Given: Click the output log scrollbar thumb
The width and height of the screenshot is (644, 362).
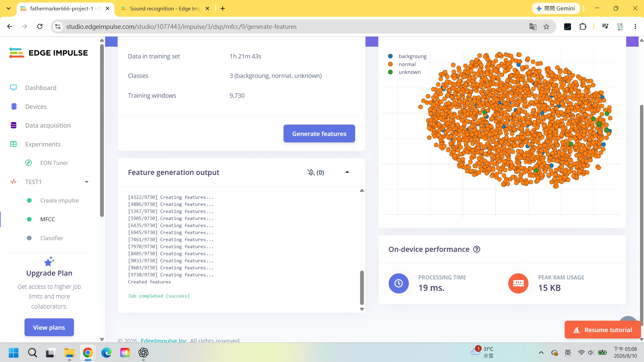Looking at the screenshot, I should tap(362, 287).
